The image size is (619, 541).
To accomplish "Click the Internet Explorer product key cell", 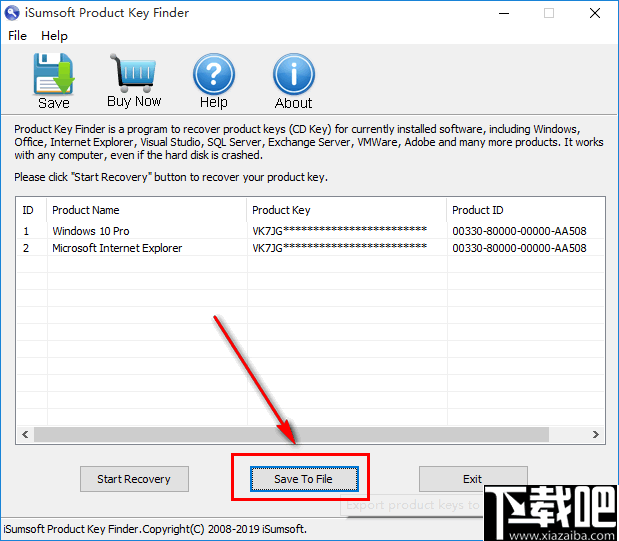I will pos(340,248).
